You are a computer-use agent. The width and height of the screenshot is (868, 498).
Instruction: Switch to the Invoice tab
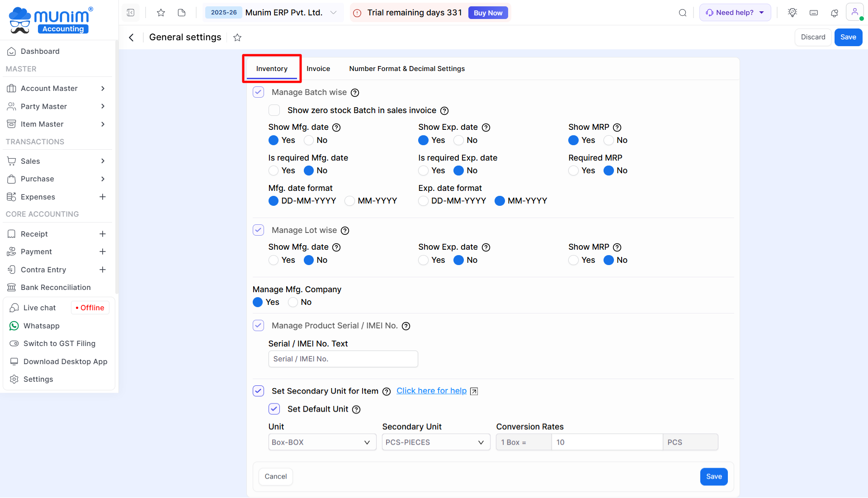coord(318,69)
